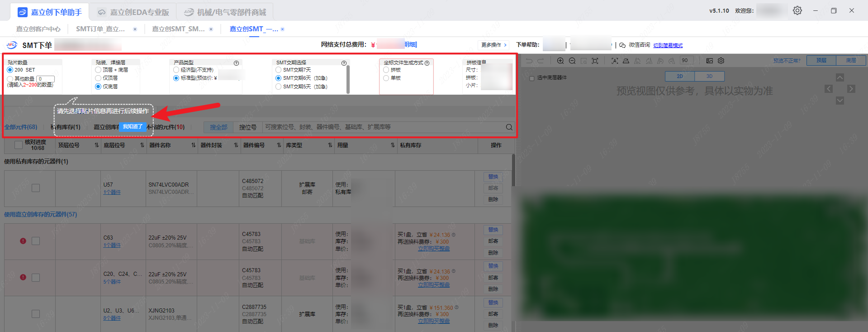Tick the 选中底层器件 checkbox
The width and height of the screenshot is (868, 332).
[x=532, y=78]
